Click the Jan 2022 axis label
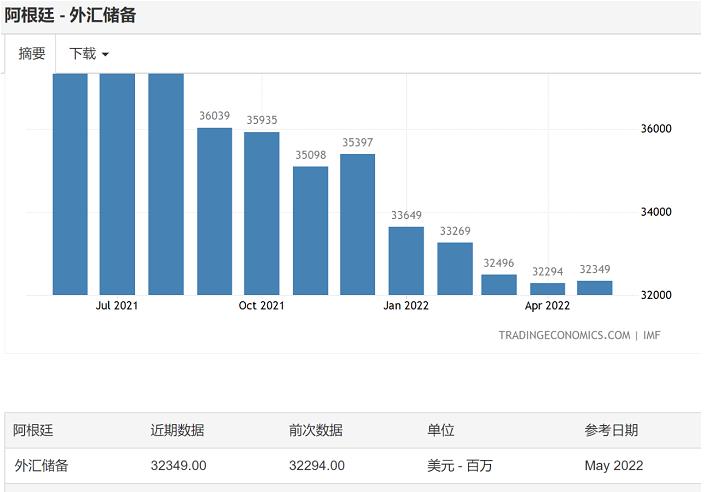Viewport: 709px width, 492px height. (x=406, y=306)
